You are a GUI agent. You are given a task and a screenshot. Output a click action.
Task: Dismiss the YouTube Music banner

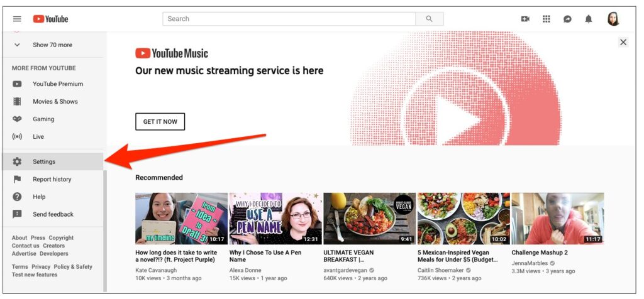[623, 42]
